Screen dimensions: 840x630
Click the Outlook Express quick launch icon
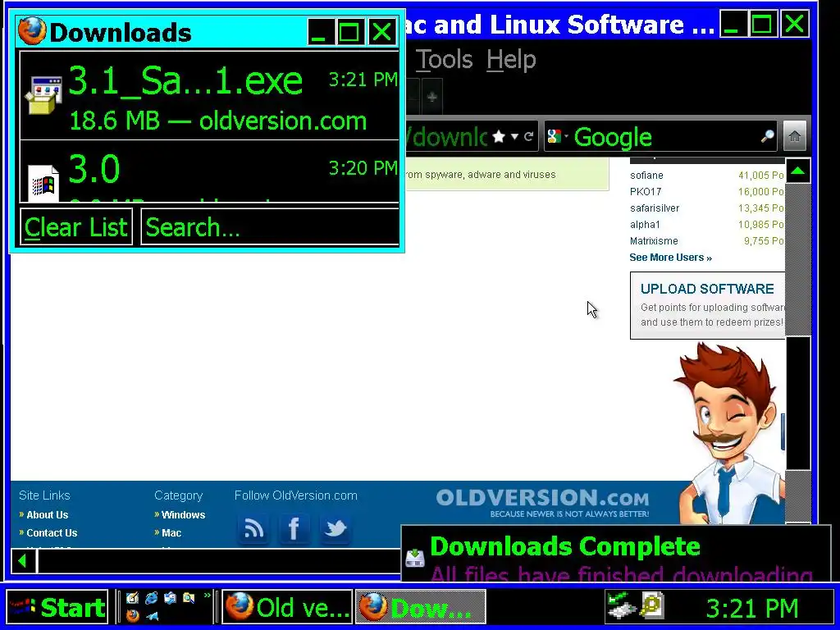tap(171, 598)
